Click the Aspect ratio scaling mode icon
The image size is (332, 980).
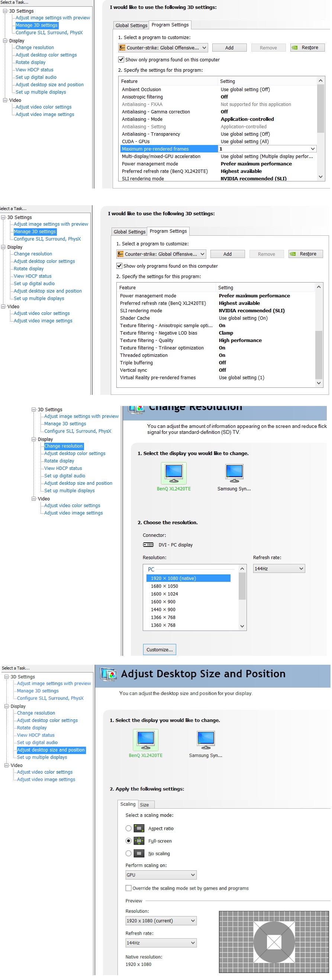coord(139,828)
